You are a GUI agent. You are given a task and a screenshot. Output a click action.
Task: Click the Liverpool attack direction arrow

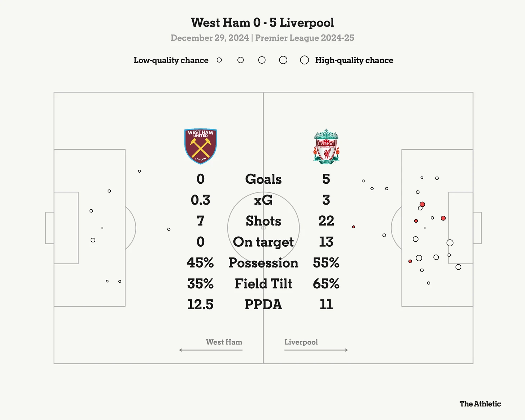(316, 350)
